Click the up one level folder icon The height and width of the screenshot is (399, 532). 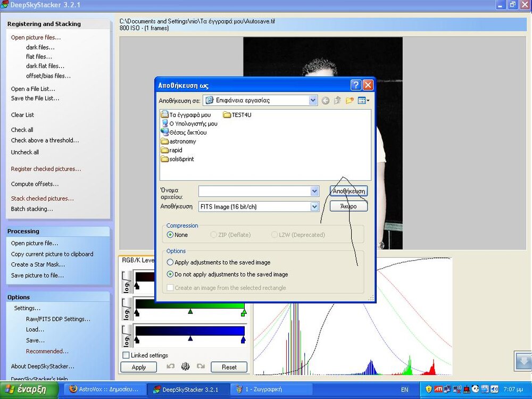point(337,100)
